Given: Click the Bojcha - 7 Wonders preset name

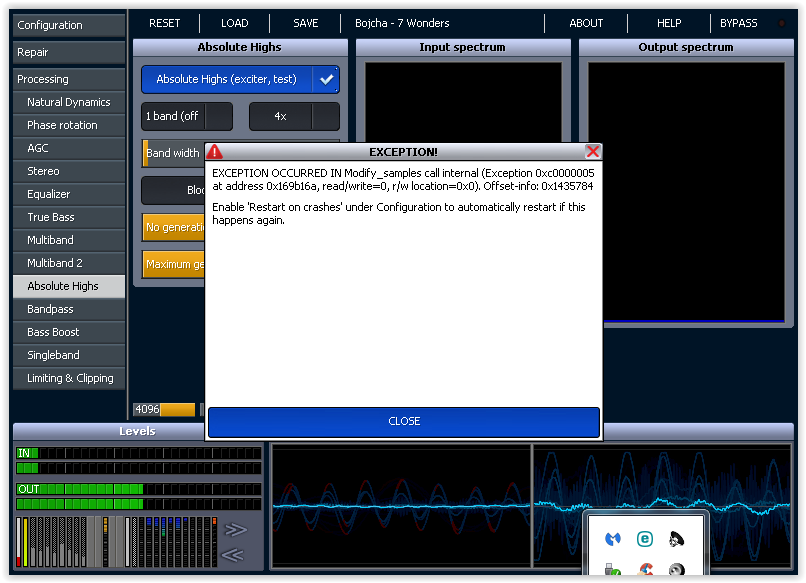Looking at the screenshot, I should pyautogui.click(x=402, y=23).
